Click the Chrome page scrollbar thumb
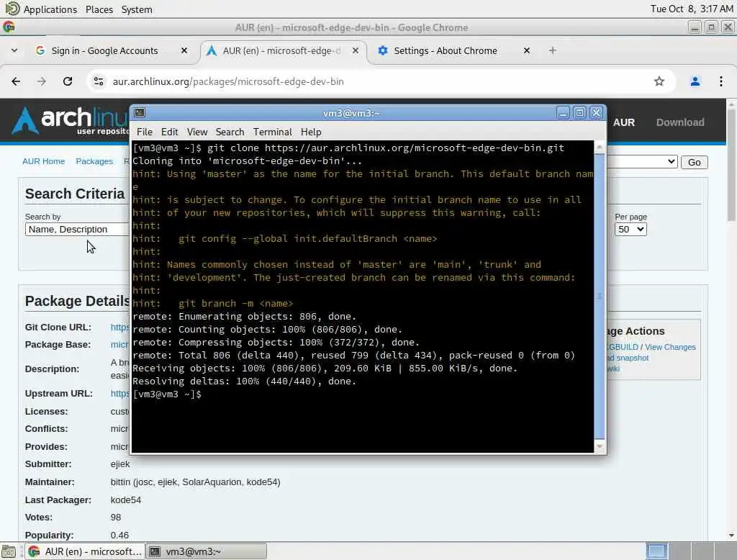The height and width of the screenshot is (560, 737). tap(731, 165)
